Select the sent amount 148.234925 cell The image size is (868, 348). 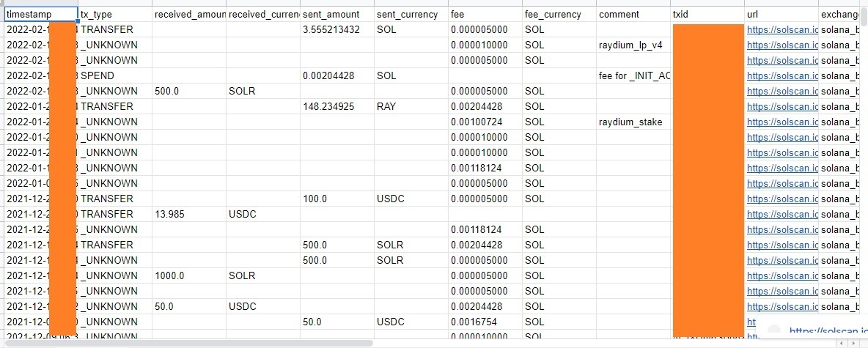point(338,107)
